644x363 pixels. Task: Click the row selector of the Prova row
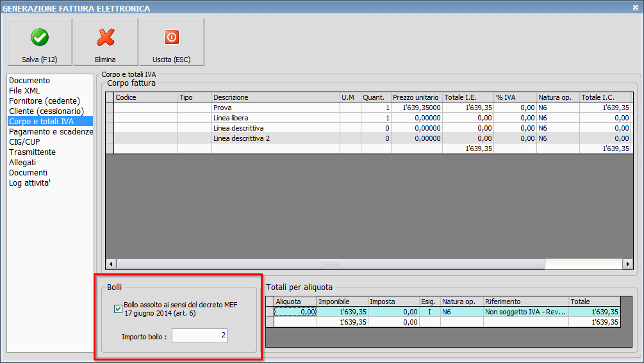[x=110, y=108]
